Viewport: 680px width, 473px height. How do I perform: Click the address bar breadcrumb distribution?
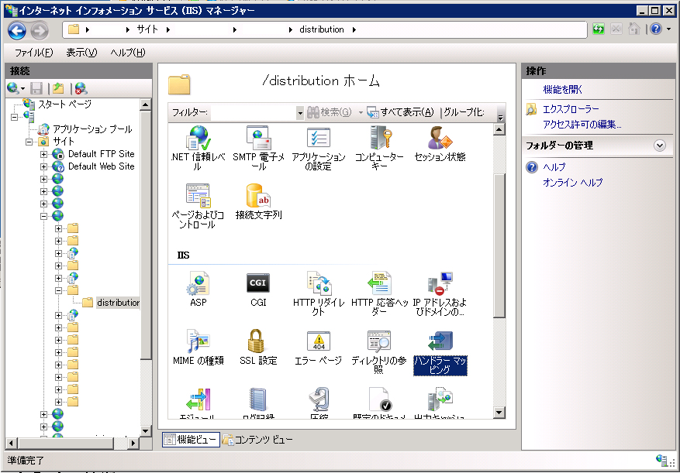[321, 29]
